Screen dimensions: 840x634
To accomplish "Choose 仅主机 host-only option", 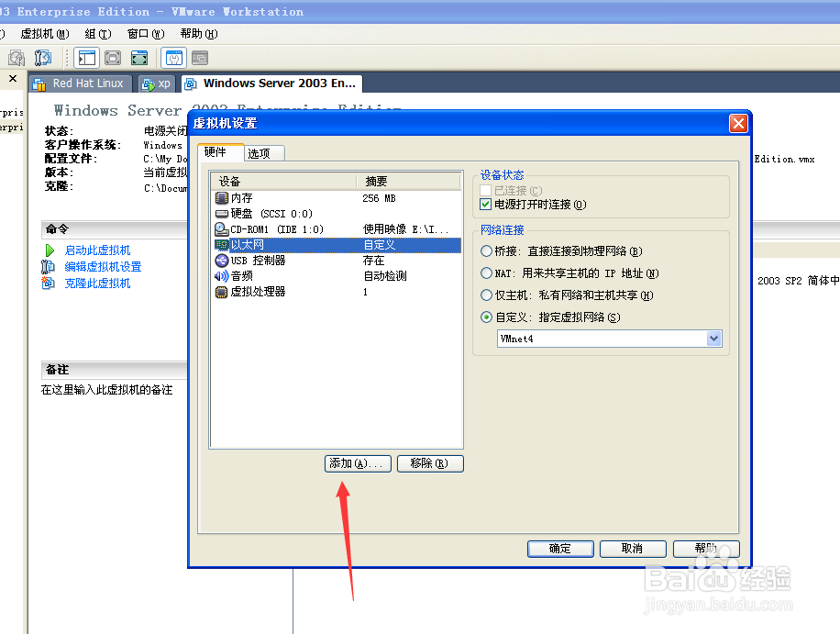I will click(x=486, y=295).
